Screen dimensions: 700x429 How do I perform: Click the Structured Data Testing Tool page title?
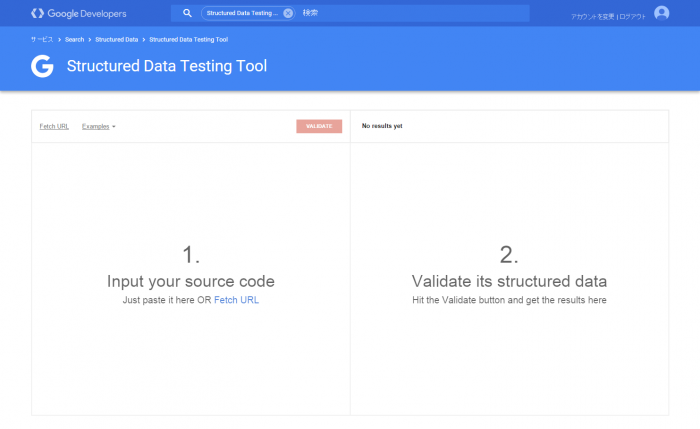click(167, 66)
